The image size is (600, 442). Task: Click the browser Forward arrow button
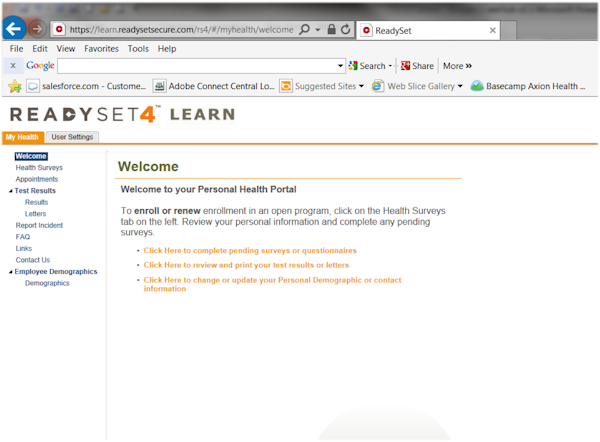pyautogui.click(x=37, y=29)
